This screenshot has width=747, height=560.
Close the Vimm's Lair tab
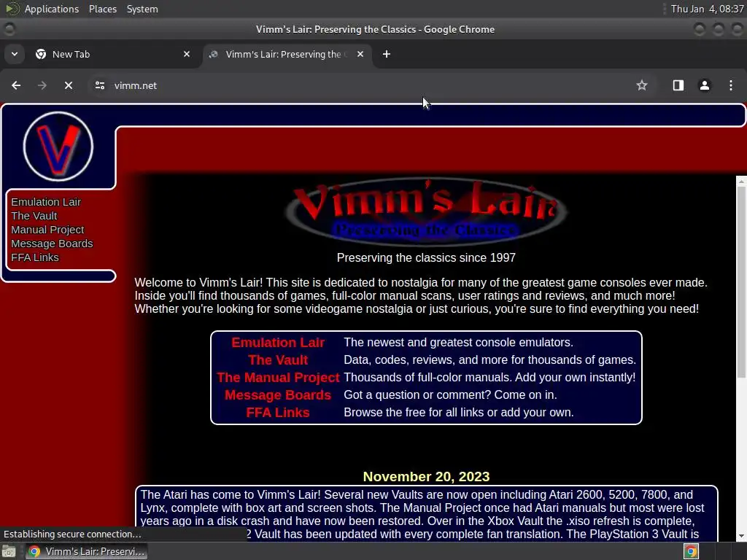[360, 54]
